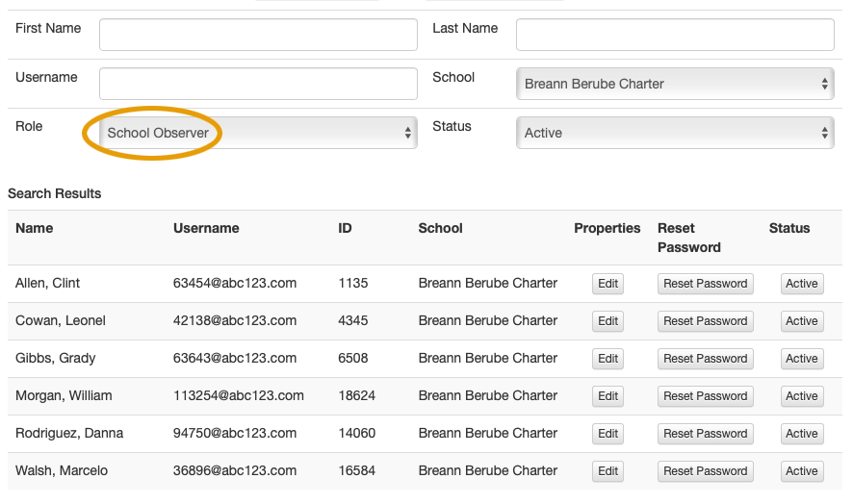Viewport: 853px width, 504px height.
Task: Reset password for Walsh, Marcelo
Action: (706, 471)
